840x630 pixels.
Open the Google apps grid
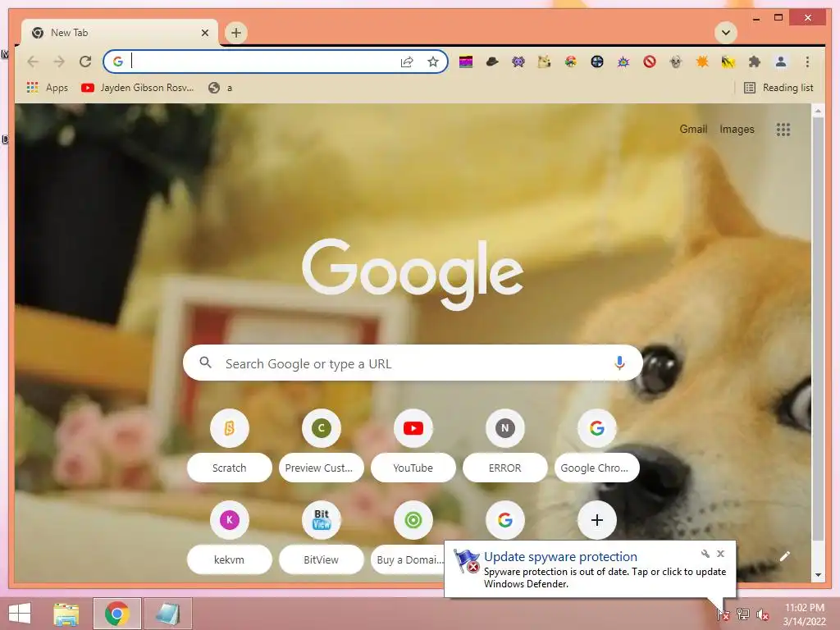click(783, 129)
